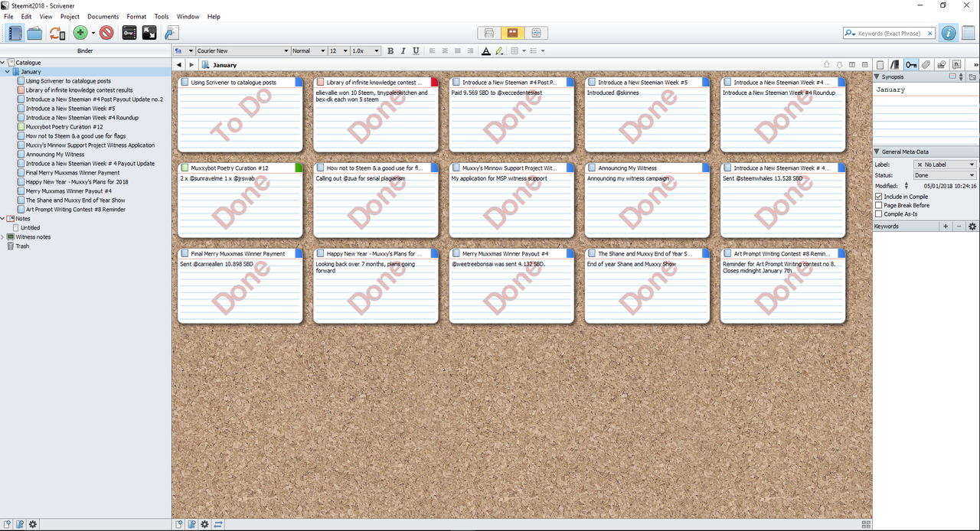Open the Tools menu
The image size is (980, 531).
162,16
